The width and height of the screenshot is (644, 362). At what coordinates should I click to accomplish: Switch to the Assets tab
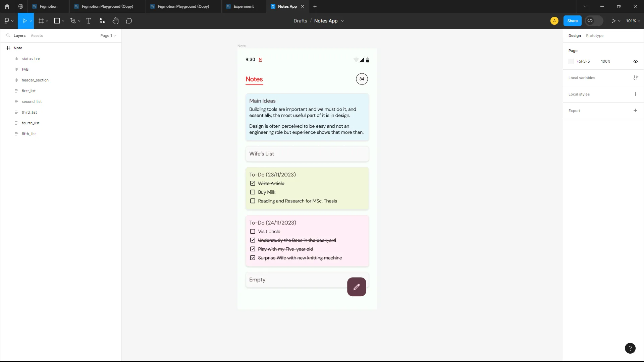tap(37, 36)
